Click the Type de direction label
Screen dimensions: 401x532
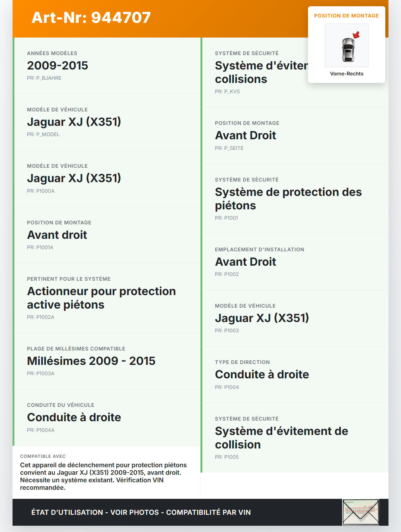click(x=242, y=362)
